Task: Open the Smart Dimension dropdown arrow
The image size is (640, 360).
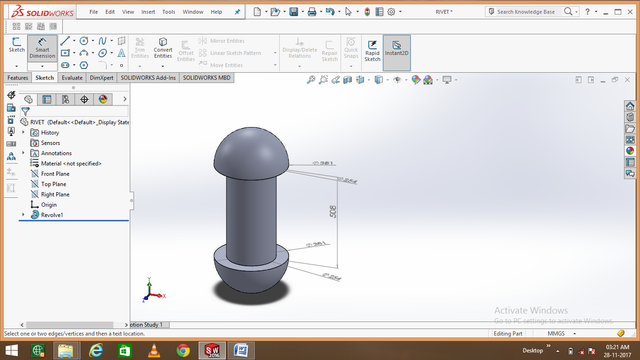Action: 42,66
